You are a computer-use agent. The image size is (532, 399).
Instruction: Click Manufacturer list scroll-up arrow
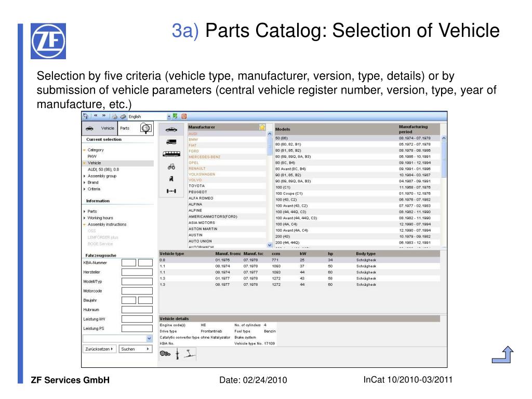pos(270,134)
